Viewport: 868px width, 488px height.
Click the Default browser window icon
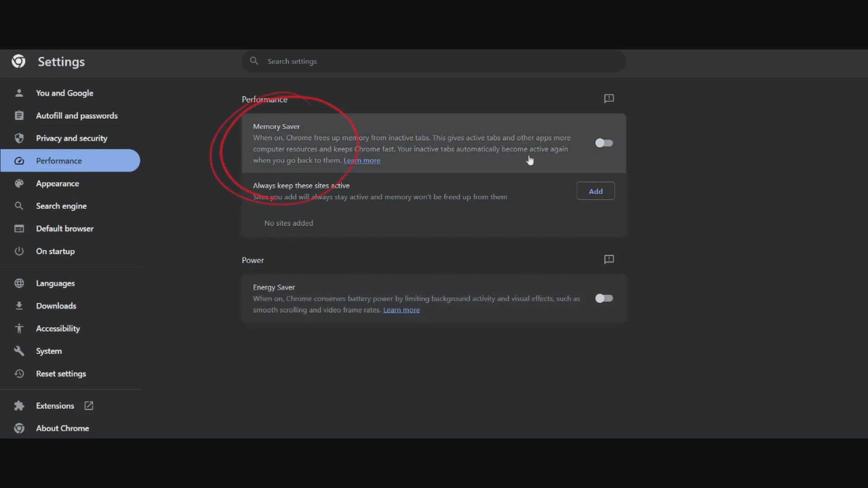click(x=19, y=229)
